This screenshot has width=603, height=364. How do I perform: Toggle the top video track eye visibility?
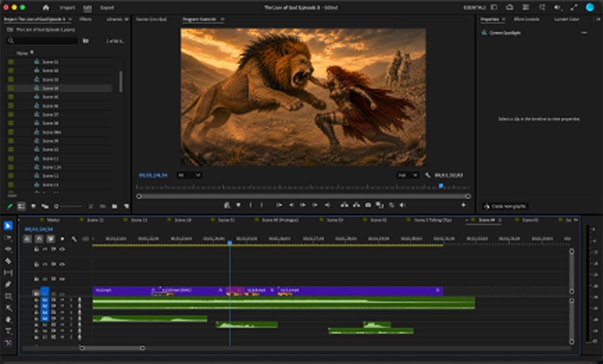[x=62, y=249]
